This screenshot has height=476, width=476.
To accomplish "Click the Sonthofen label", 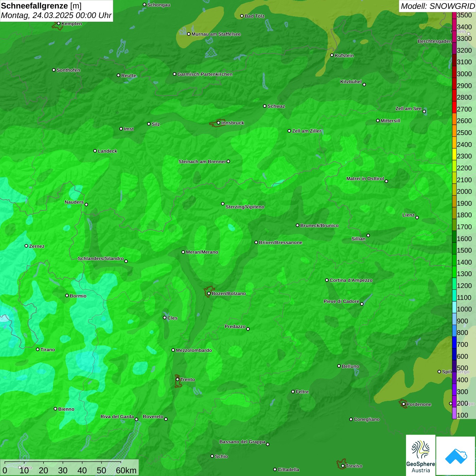I will [68, 70].
